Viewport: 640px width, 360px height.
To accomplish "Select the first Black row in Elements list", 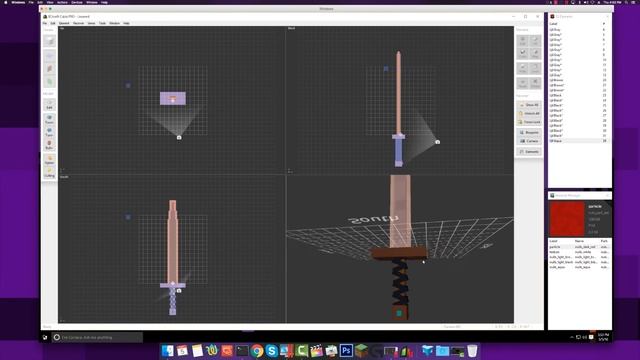I will click(578, 96).
